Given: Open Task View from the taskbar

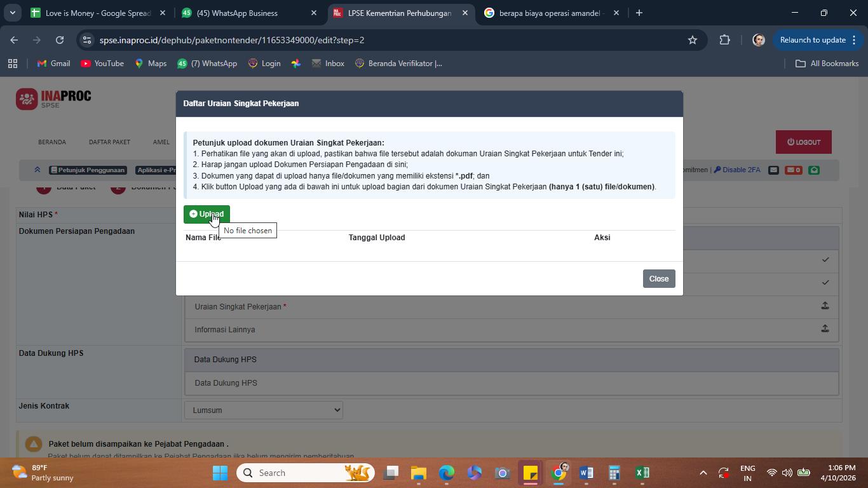Looking at the screenshot, I should point(391,473).
